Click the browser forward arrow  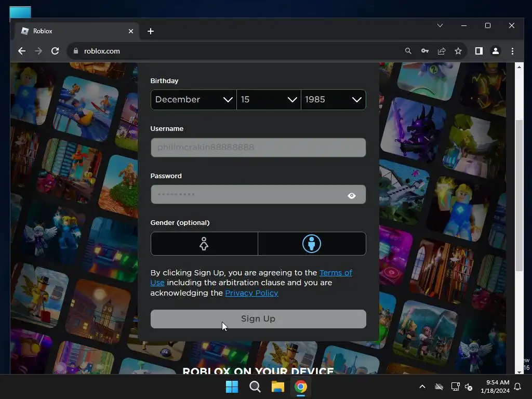point(38,51)
